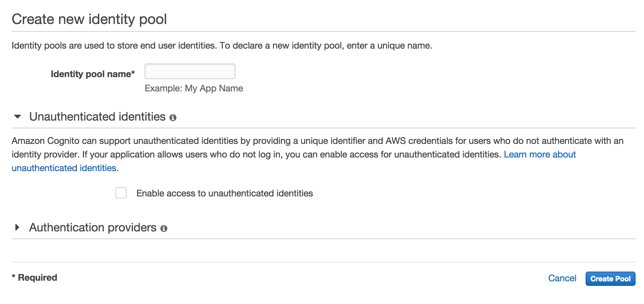Click the "Enable access to unauthenticated identities" label
This screenshot has width=644, height=304.
coord(224,193)
